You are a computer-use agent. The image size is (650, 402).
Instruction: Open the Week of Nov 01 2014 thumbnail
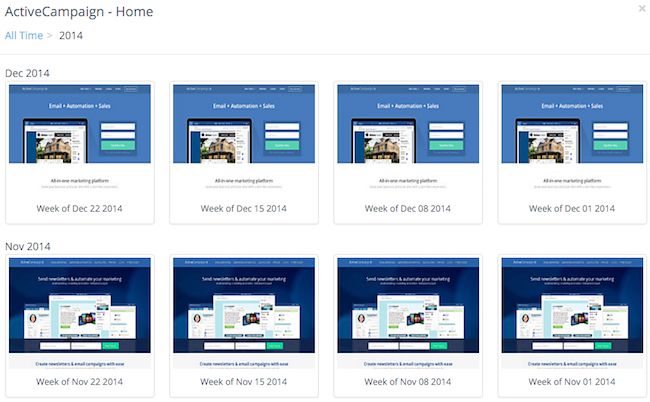coord(572,313)
